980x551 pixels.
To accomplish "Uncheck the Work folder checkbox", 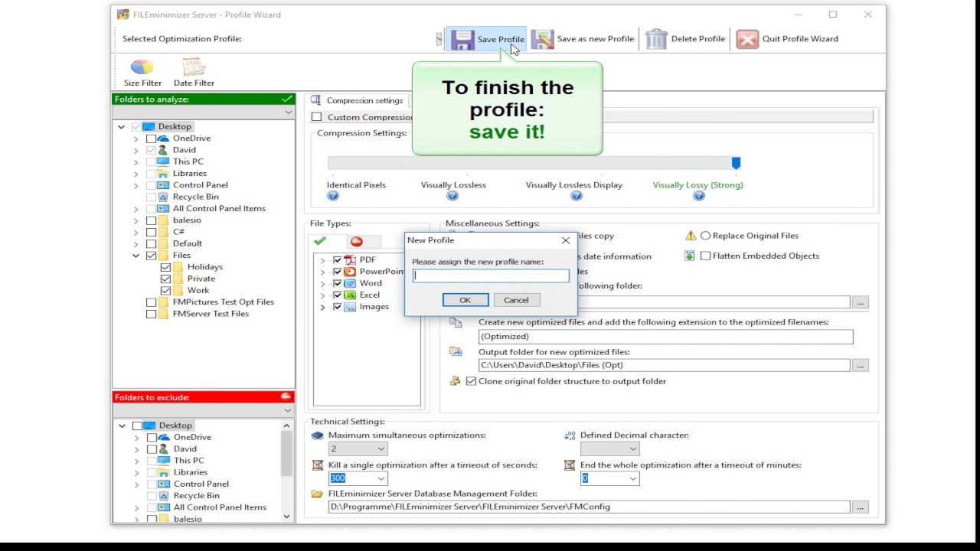I will pos(166,290).
